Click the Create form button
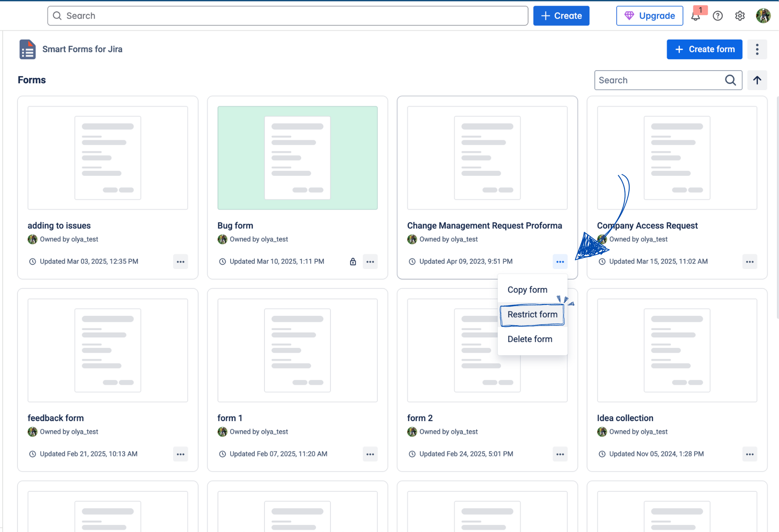779x532 pixels. [704, 49]
